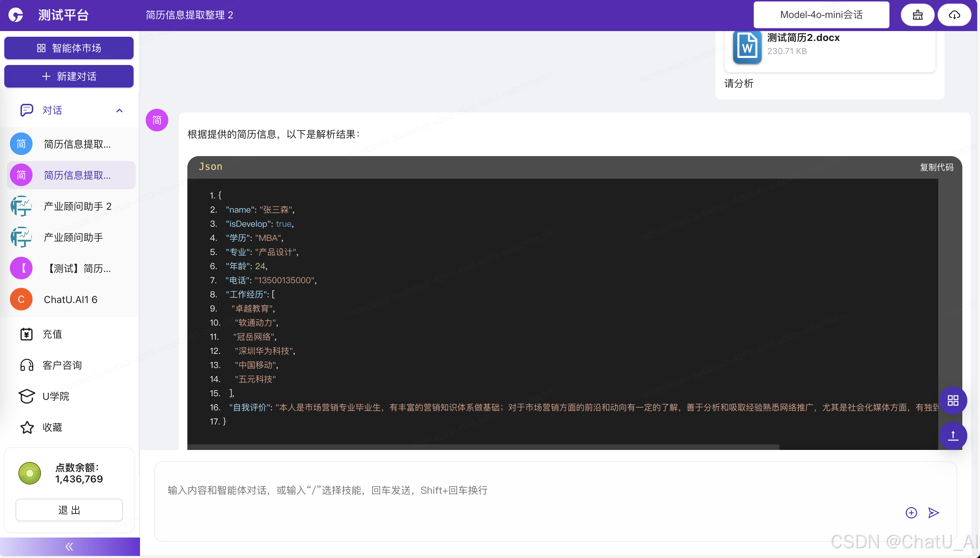
Task: Open the Model-4o-mini会话 model selector
Action: click(821, 15)
